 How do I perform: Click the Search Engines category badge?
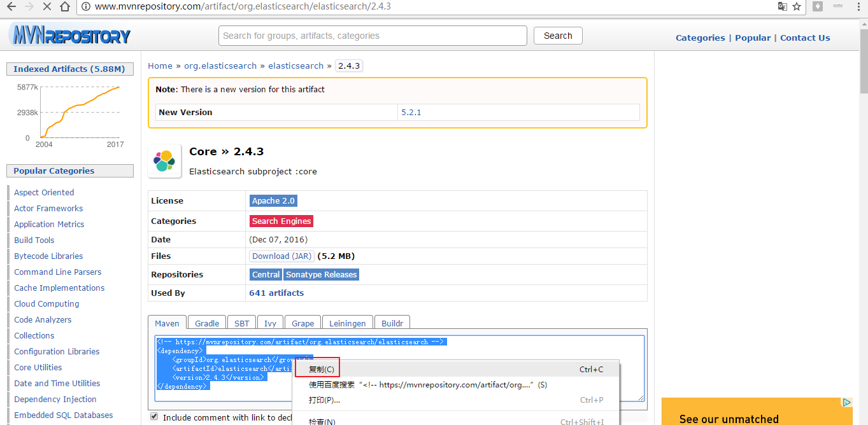(x=281, y=221)
